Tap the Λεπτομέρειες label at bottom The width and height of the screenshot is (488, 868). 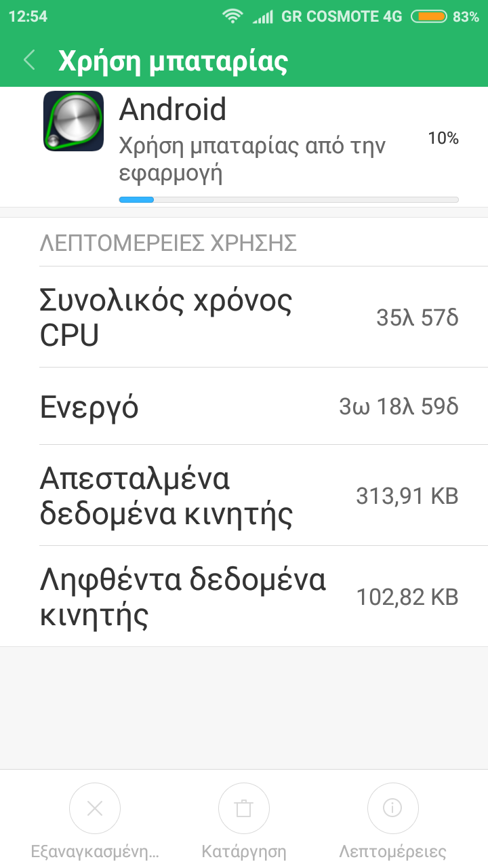[x=392, y=852]
